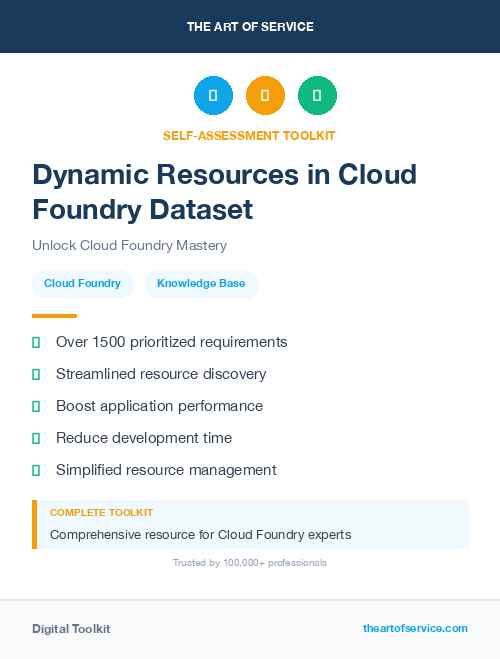Click "Streamlined resource discovery" text
This screenshot has height=659, width=500.
point(161,374)
